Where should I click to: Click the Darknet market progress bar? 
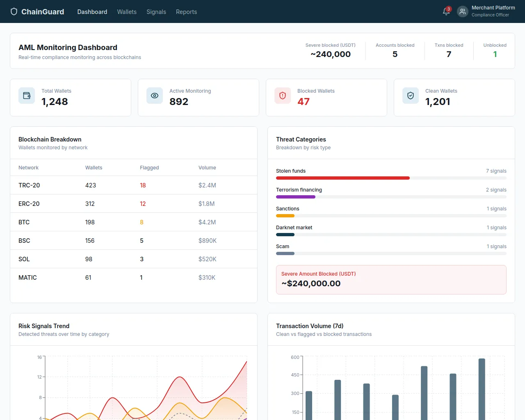285,235
